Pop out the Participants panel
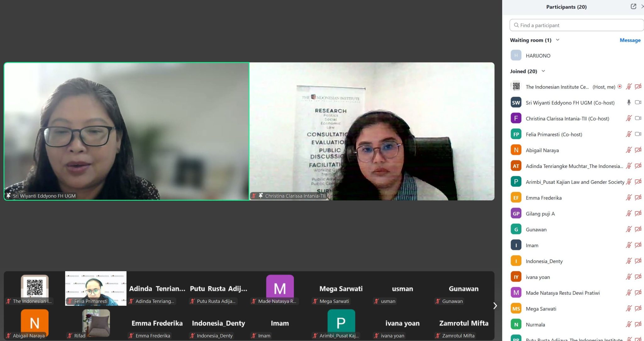644x341 pixels. coord(633,7)
